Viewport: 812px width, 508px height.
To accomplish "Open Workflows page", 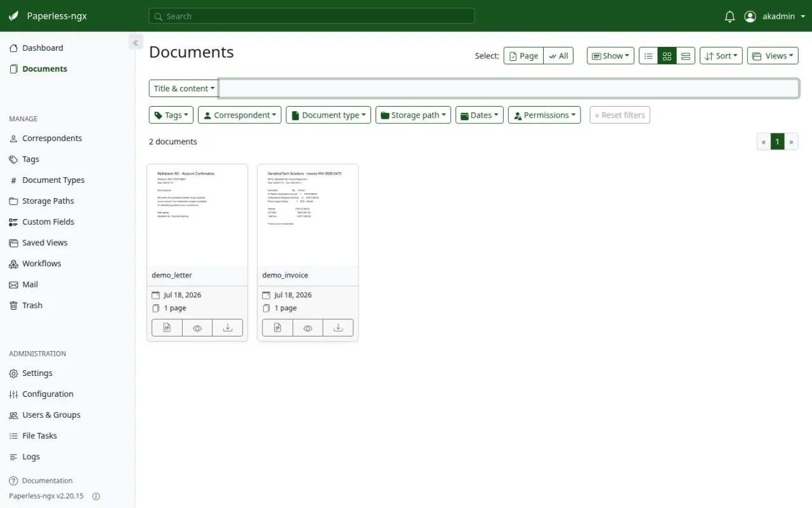I will tap(42, 264).
